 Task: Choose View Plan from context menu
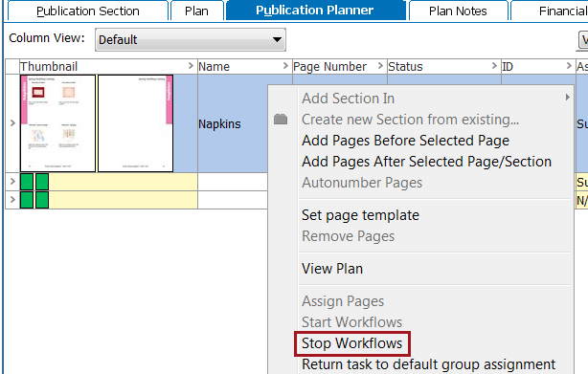click(x=332, y=269)
